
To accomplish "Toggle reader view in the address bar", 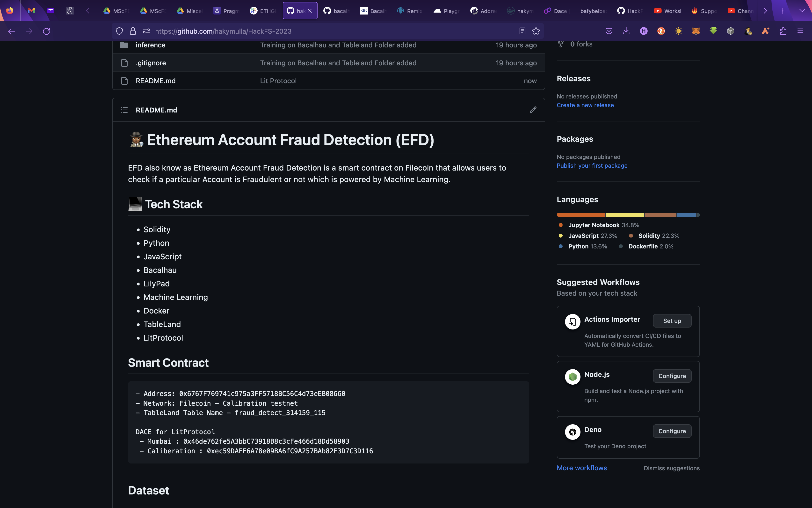I will (522, 31).
